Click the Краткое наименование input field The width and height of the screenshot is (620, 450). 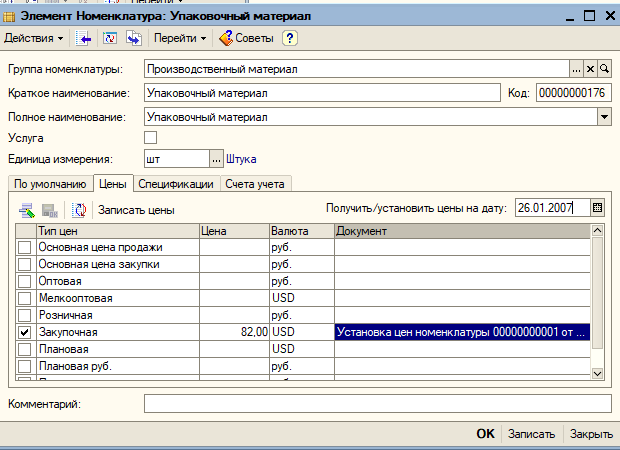point(322,93)
